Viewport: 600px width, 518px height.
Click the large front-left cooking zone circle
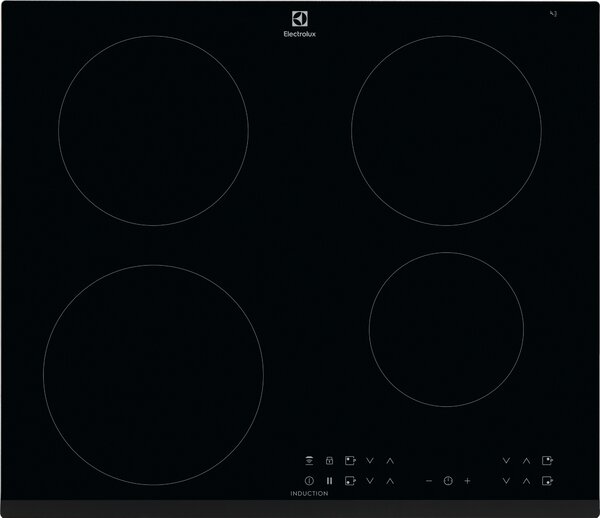[x=153, y=375]
